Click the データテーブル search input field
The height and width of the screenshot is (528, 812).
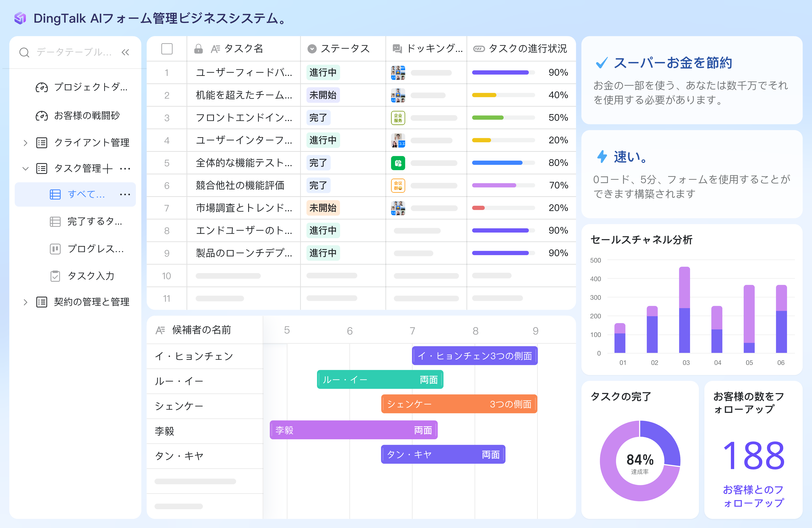[72, 52]
